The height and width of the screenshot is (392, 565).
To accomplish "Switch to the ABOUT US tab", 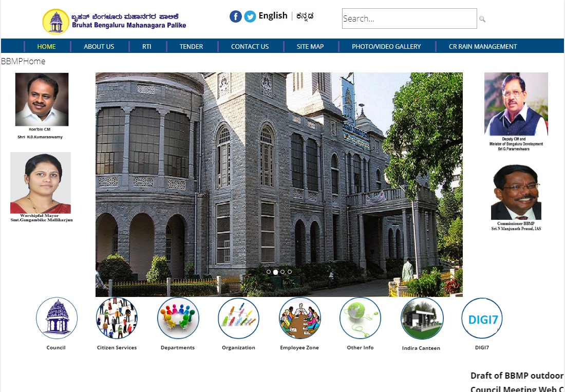I will tap(99, 46).
